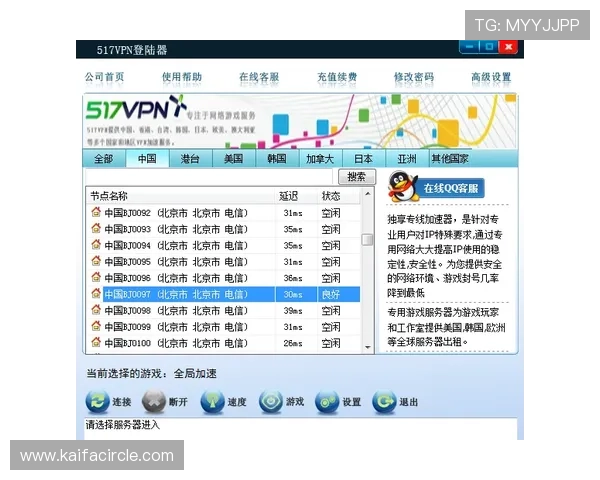Image resolution: width=600 pixels, height=480 pixels.
Task: Click the 全局加速 current game text
Action: click(195, 373)
